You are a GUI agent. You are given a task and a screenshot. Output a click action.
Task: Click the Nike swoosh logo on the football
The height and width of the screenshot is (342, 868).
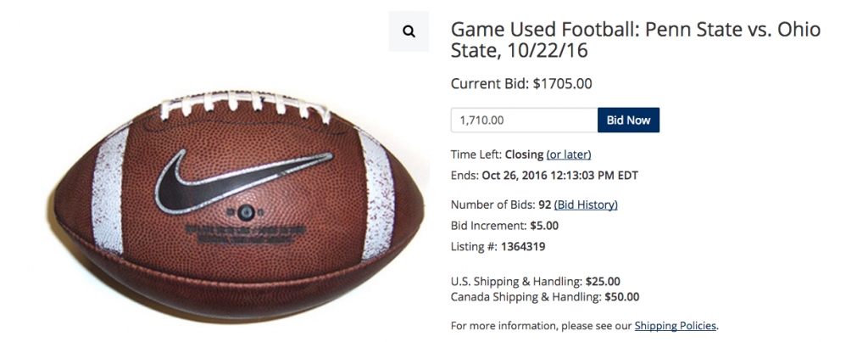[x=243, y=180]
